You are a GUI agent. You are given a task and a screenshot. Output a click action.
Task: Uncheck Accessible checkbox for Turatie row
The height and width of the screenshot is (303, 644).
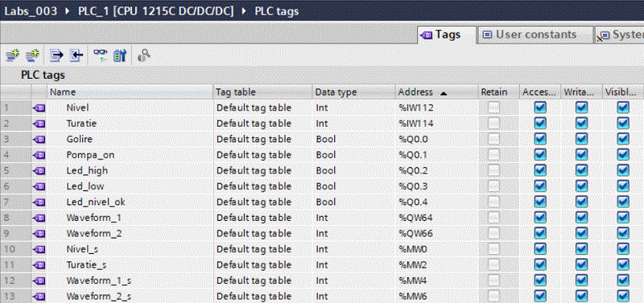point(540,124)
